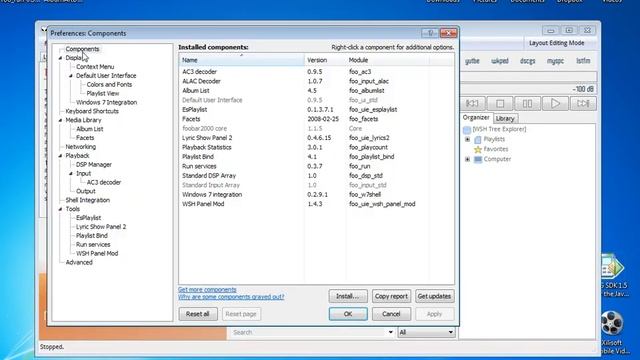Screen dimensions: 640x360
Task: Open the Get more components link
Action: (207, 289)
